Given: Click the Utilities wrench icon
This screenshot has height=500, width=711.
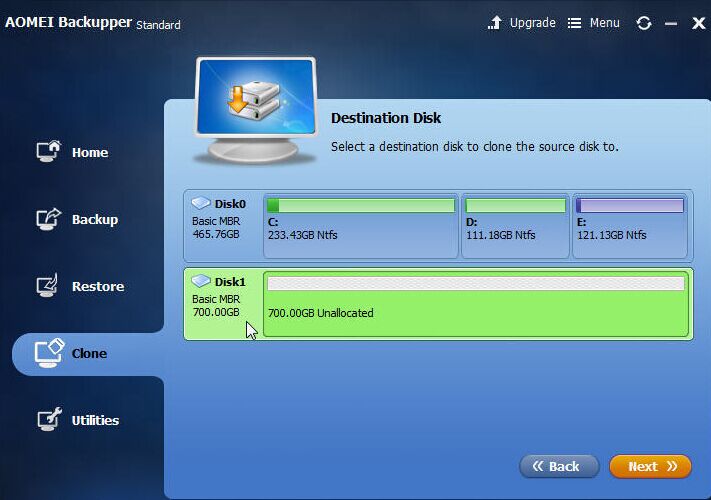Looking at the screenshot, I should pyautogui.click(x=49, y=420).
